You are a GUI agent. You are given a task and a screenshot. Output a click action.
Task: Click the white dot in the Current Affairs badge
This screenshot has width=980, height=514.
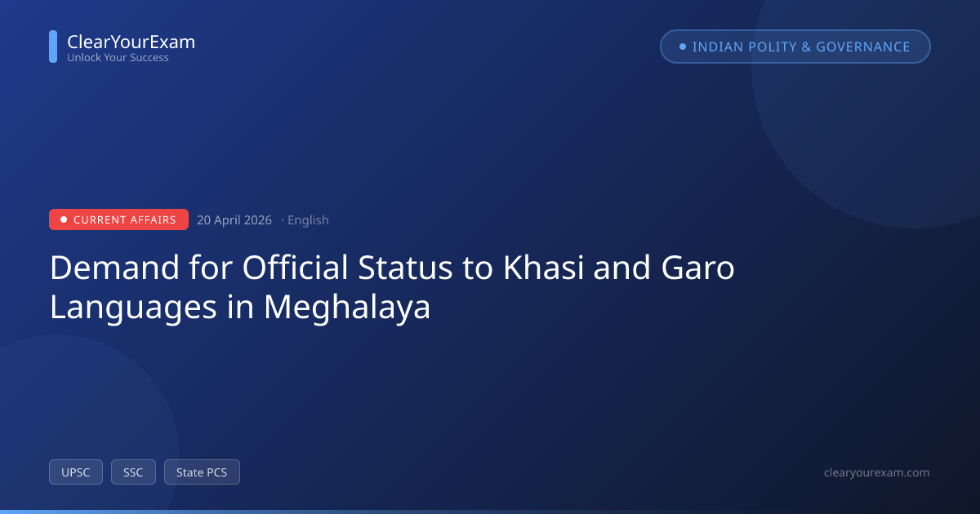coord(64,219)
